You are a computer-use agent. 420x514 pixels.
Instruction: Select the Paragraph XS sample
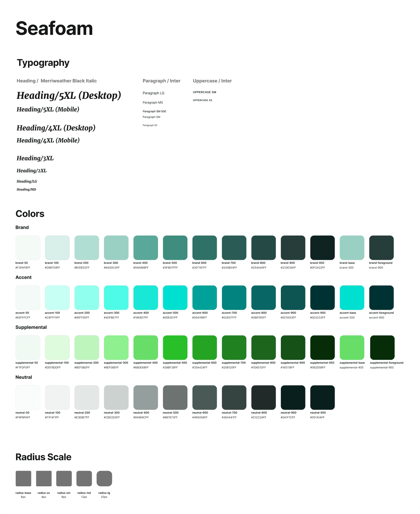pyautogui.click(x=150, y=125)
